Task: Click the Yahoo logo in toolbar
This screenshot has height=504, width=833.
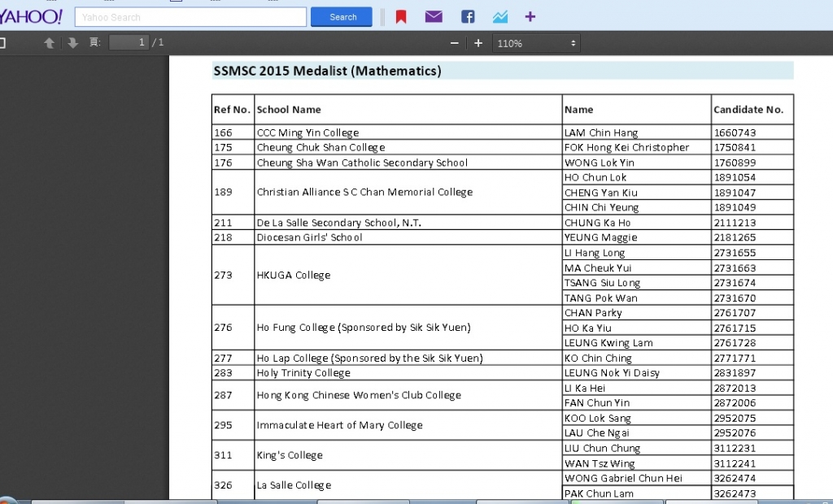Action: point(31,16)
